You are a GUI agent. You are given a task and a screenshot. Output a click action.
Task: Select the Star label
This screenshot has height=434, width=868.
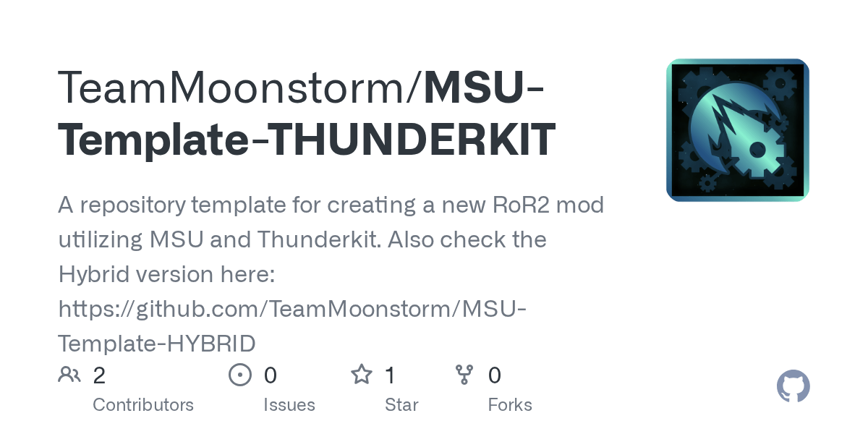[401, 404]
